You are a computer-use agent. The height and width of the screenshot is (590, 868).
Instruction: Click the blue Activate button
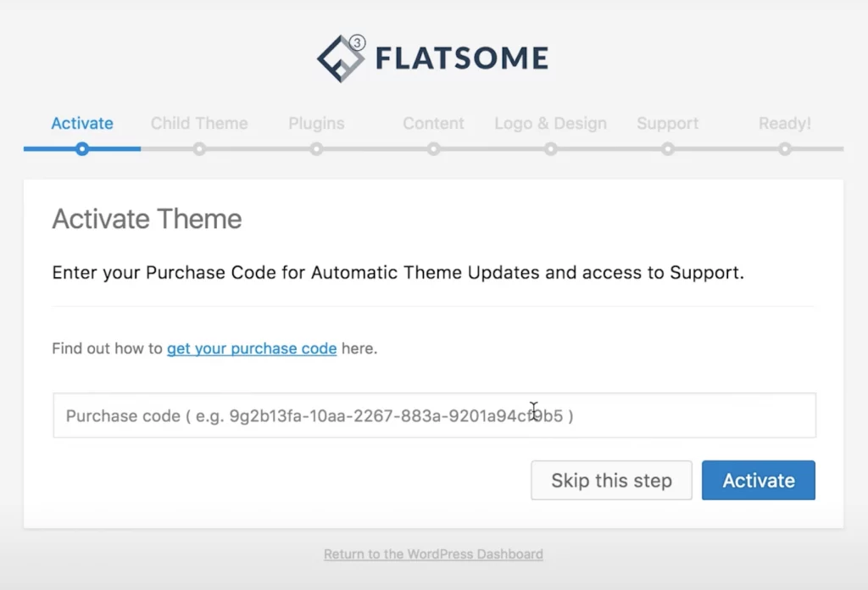759,481
